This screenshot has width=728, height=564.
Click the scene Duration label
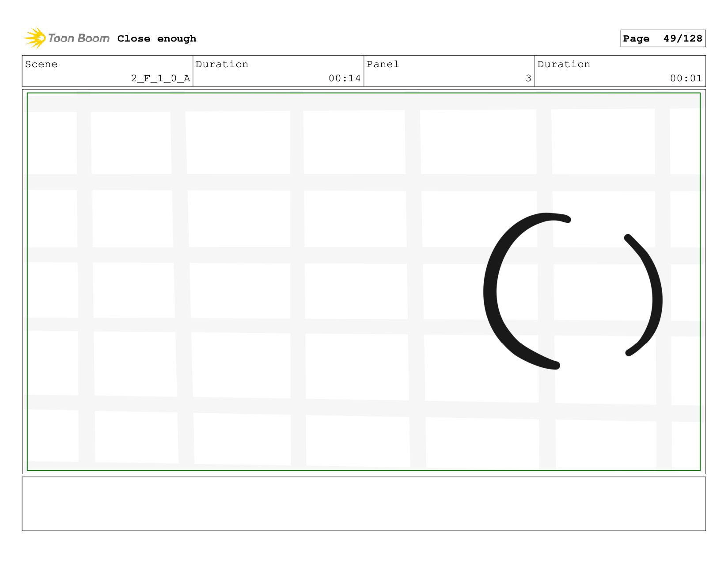[222, 65]
